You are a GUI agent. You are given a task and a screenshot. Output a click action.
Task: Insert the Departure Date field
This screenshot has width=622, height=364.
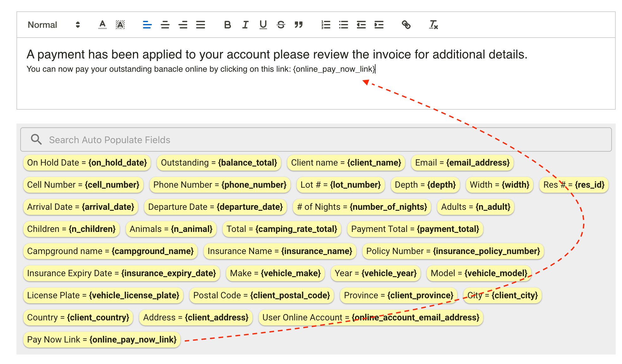point(215,207)
